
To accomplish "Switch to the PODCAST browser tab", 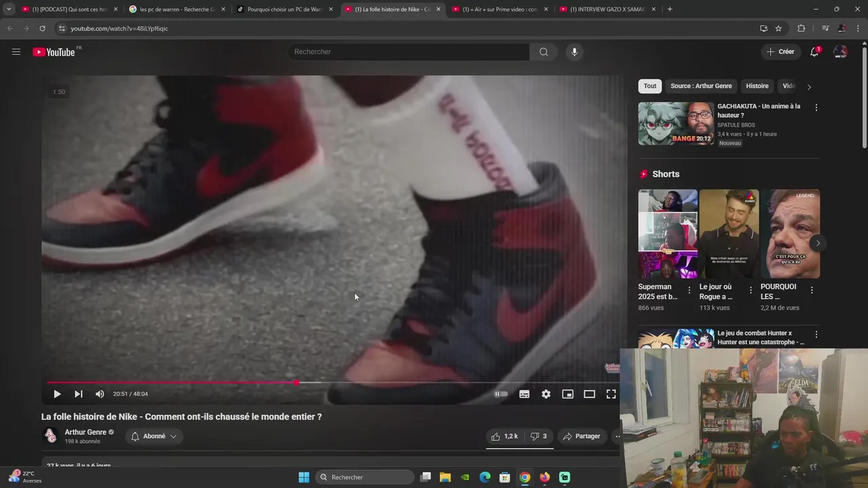I will tap(69, 9).
